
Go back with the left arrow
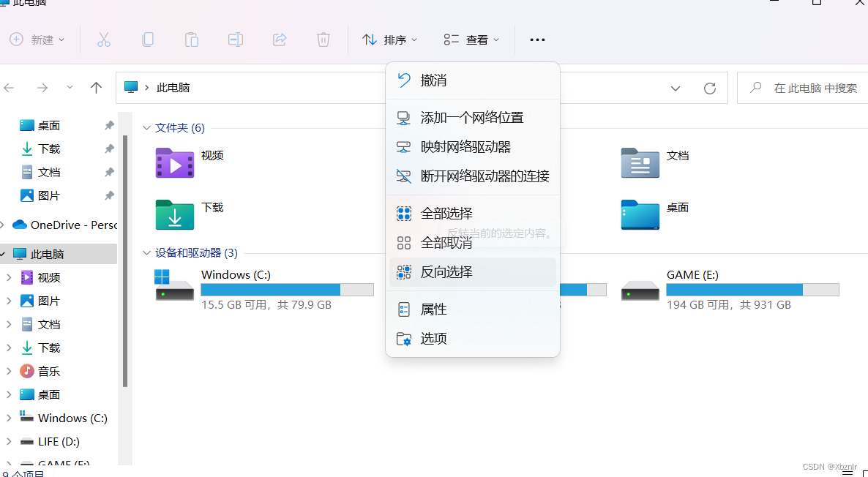(9, 88)
